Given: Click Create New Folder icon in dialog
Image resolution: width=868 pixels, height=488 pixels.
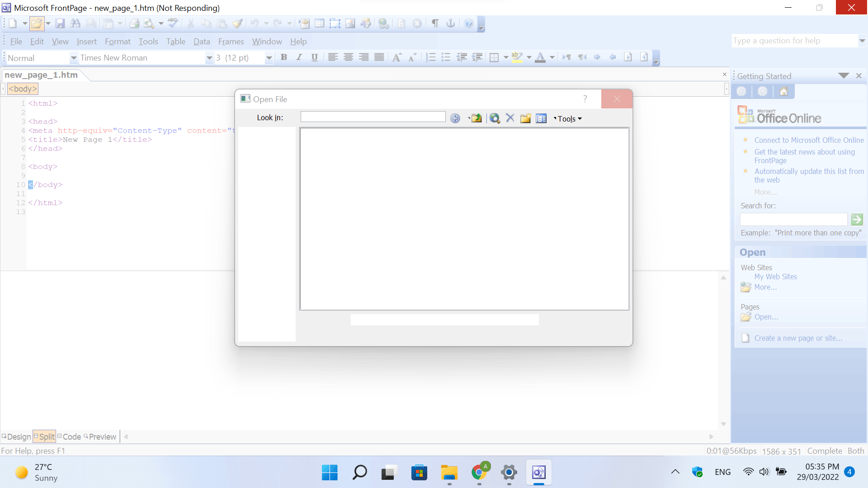Looking at the screenshot, I should 525,118.
